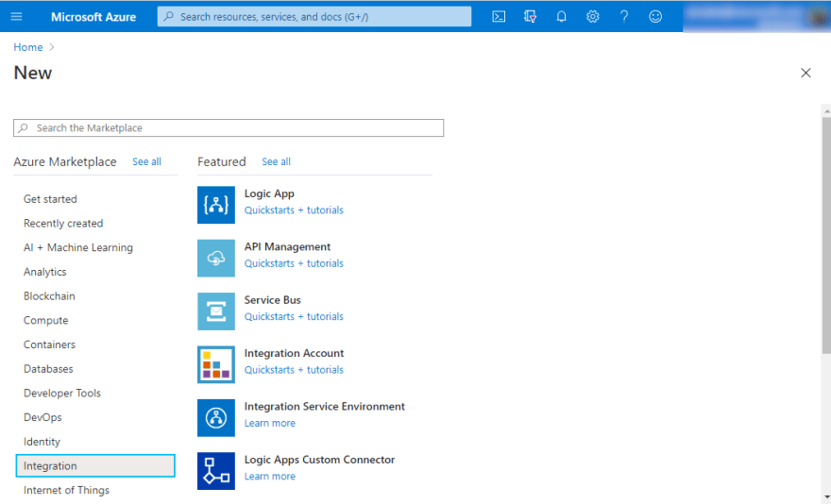Open portal settings gear
The width and height of the screenshot is (831, 504).
592,16
